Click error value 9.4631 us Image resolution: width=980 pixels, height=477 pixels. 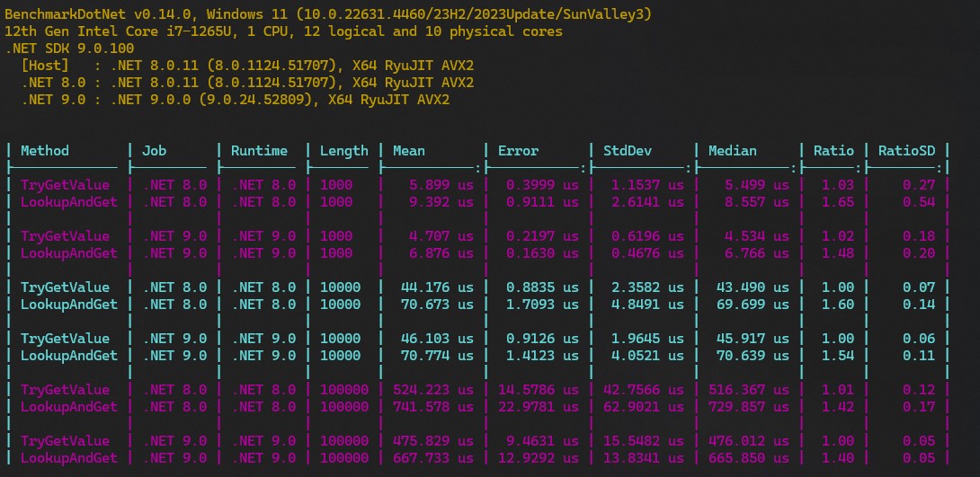coord(542,441)
